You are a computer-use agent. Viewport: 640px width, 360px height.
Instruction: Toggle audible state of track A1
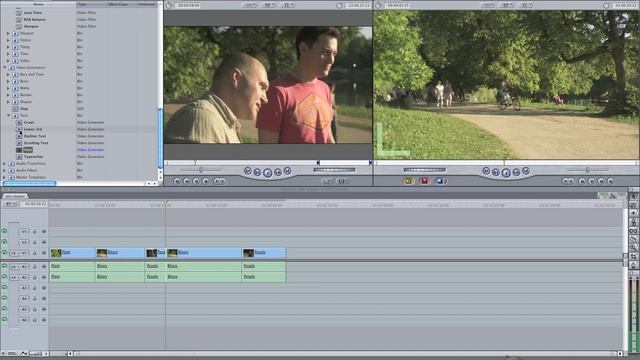pyautogui.click(x=4, y=267)
